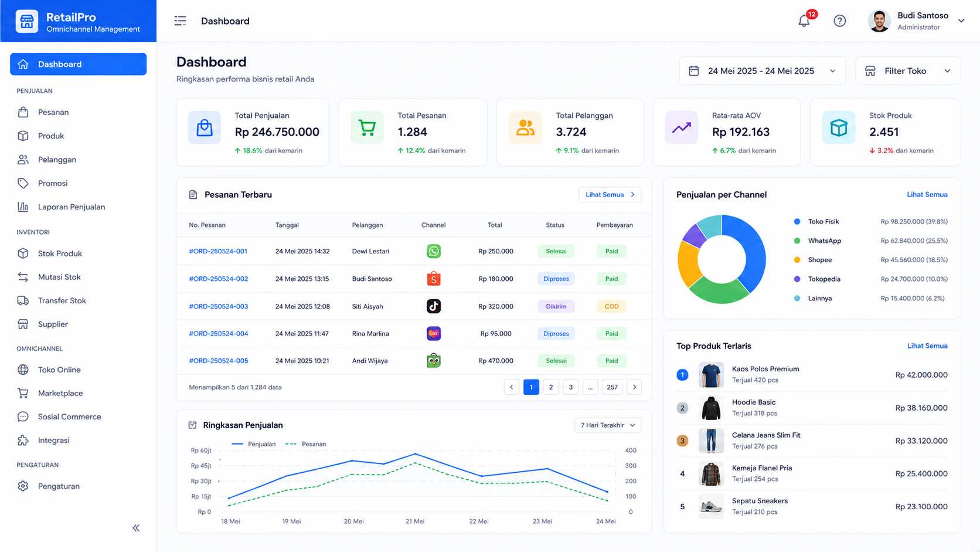Click the Shopee channel icon for Budi Santoso
The image size is (980, 552).
434,279
